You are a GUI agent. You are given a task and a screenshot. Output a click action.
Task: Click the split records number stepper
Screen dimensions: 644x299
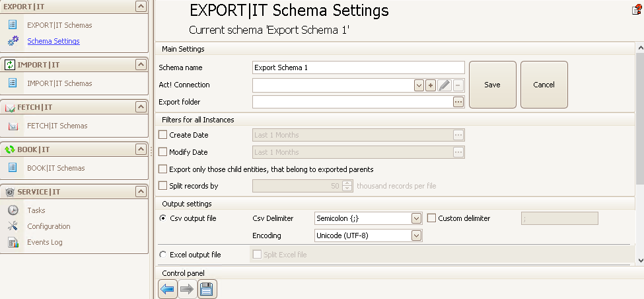tap(347, 186)
